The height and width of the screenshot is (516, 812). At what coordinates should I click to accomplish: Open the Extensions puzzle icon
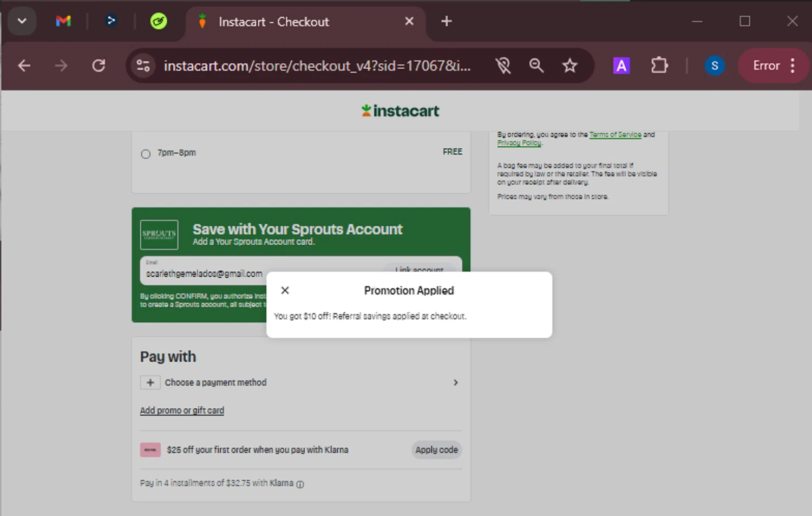pyautogui.click(x=659, y=66)
